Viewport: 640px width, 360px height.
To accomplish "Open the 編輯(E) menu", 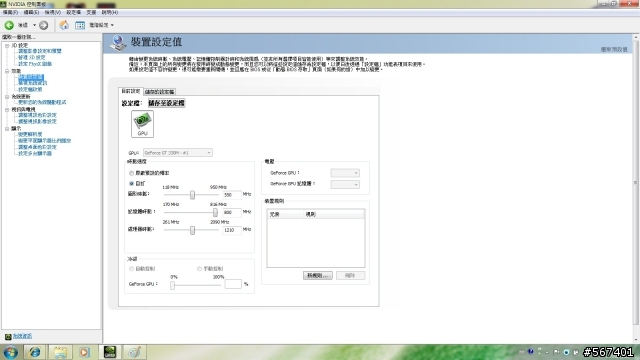I will (31, 13).
